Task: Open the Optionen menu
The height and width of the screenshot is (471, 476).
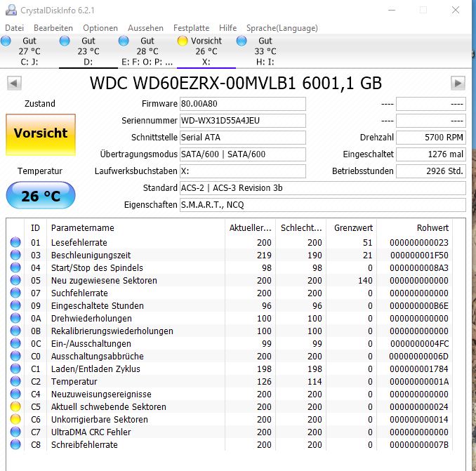Action: (x=100, y=28)
